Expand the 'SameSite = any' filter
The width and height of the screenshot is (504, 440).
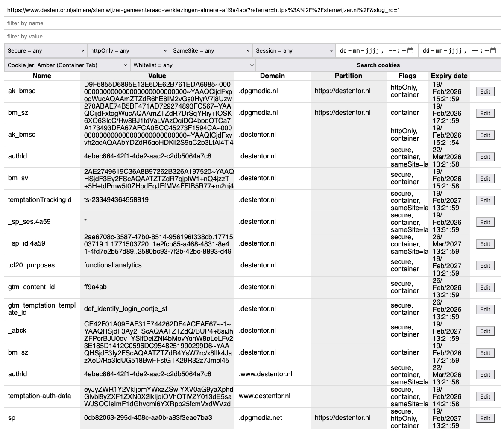coord(211,50)
